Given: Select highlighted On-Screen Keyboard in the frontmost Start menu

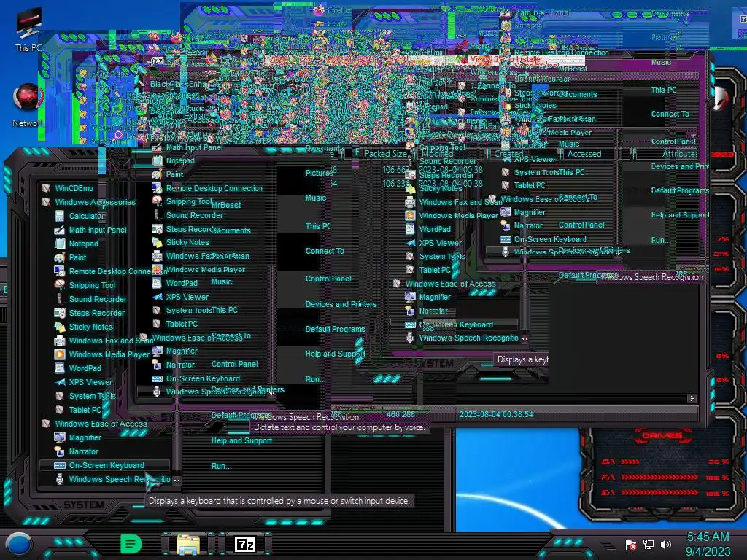Looking at the screenshot, I should click(105, 465).
